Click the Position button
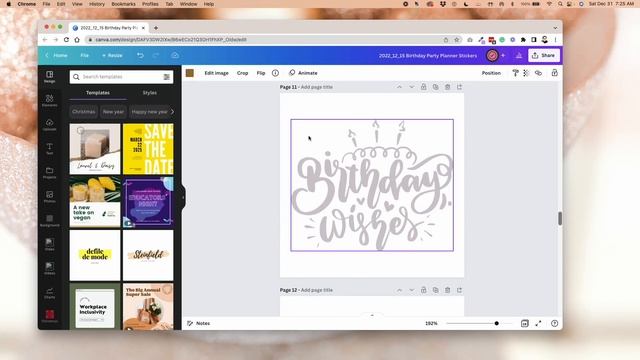The height and width of the screenshot is (360, 640). point(491,73)
